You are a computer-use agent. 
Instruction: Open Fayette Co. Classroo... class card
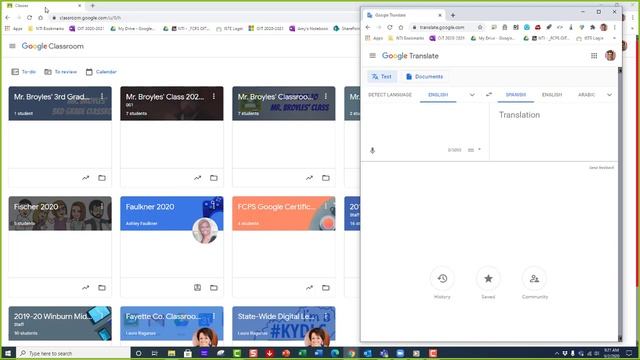point(163,316)
